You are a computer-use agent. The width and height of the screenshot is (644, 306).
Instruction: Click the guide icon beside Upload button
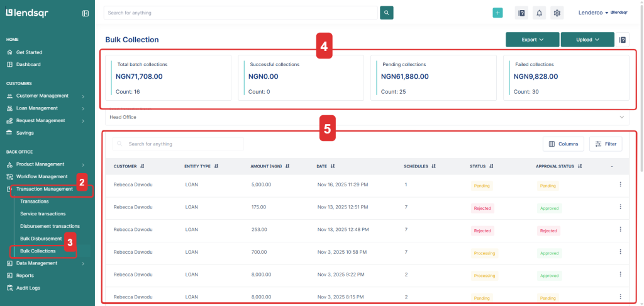pyautogui.click(x=623, y=40)
